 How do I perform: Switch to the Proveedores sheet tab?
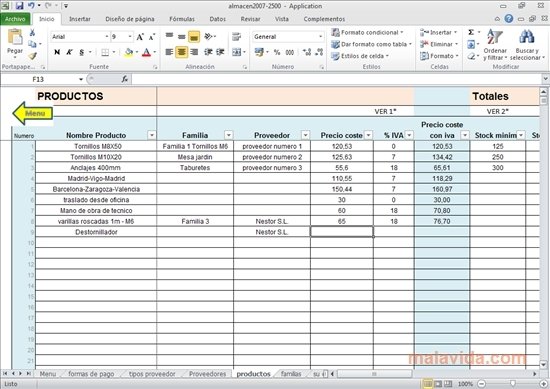tap(207, 374)
